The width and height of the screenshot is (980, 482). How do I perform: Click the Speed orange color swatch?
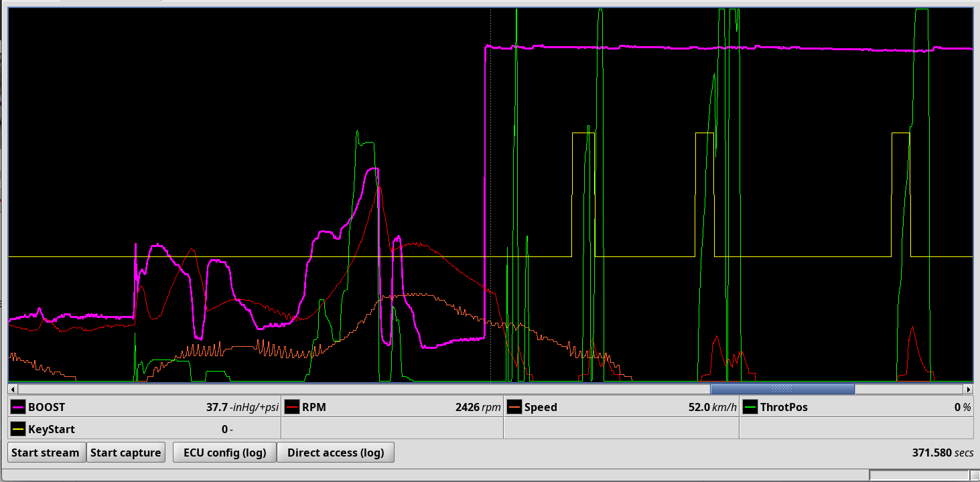click(x=514, y=407)
